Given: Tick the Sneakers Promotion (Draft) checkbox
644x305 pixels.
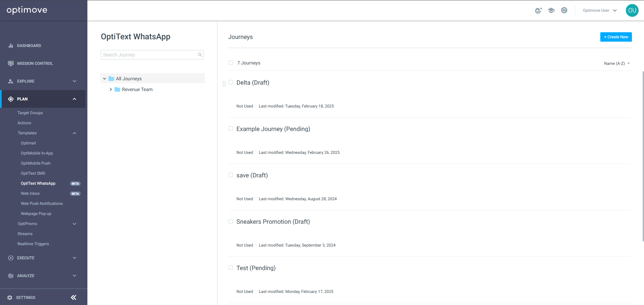Looking at the screenshot, I should pos(231,221).
